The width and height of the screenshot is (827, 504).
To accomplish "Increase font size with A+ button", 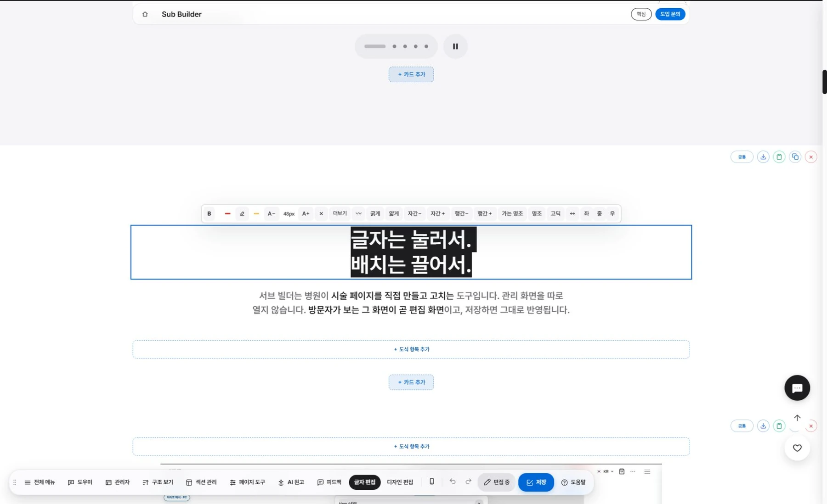I will click(x=306, y=213).
